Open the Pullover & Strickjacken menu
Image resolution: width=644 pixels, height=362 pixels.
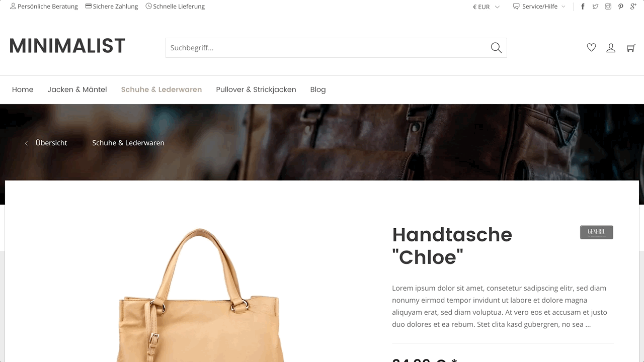tap(256, 89)
